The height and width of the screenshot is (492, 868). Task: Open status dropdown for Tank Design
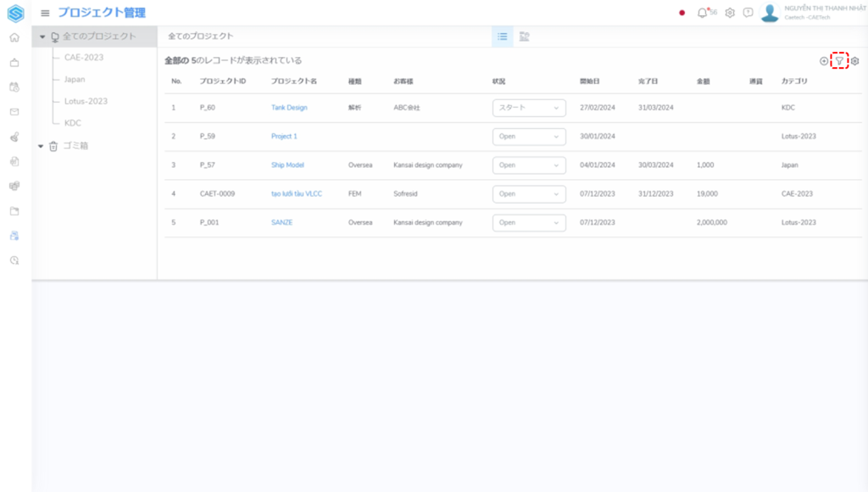[529, 108]
